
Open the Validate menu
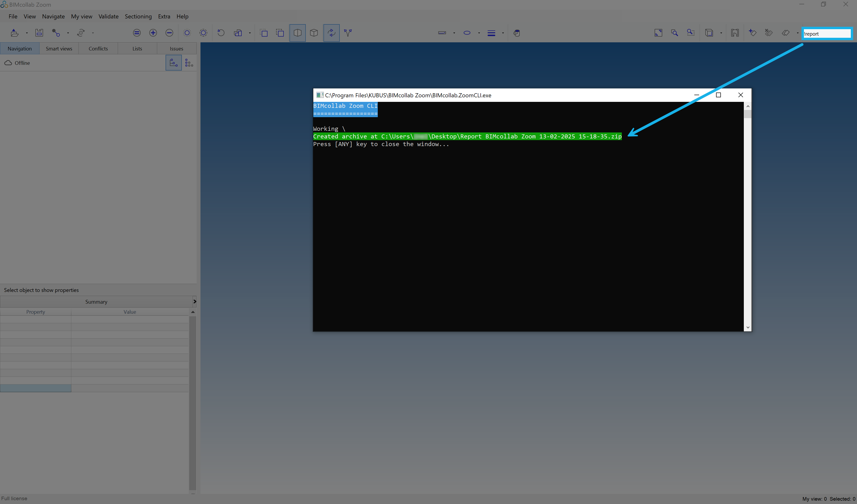point(108,16)
